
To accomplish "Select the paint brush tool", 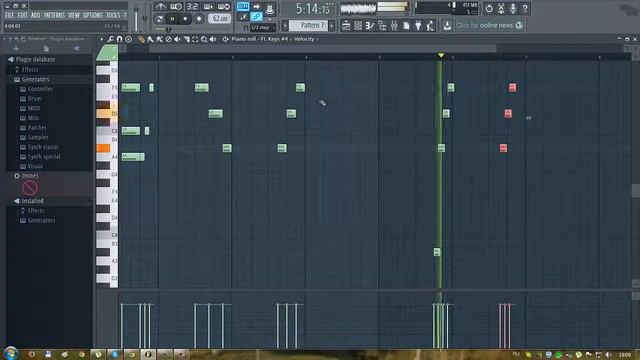I will point(150,39).
